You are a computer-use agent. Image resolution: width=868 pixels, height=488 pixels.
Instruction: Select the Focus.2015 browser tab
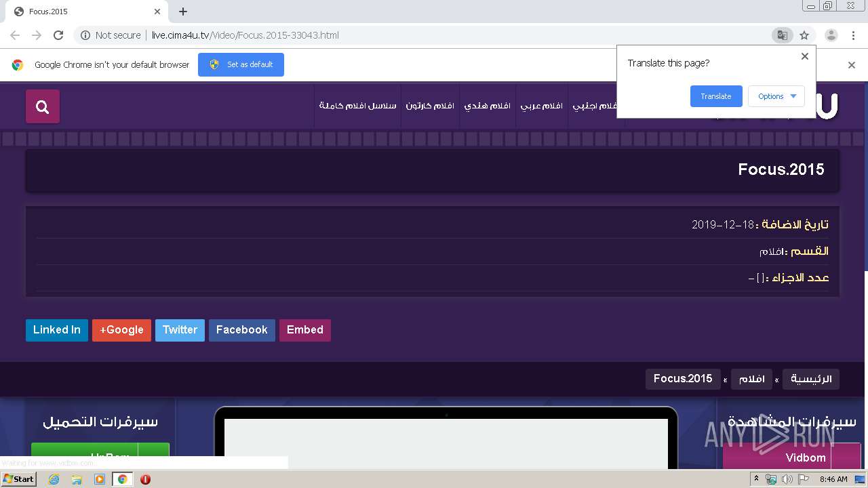pos(85,12)
